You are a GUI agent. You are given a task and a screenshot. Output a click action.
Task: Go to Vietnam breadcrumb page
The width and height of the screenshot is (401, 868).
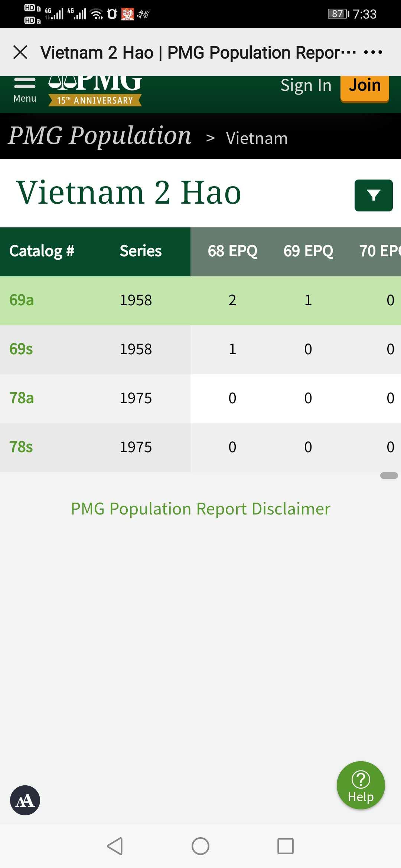257,138
